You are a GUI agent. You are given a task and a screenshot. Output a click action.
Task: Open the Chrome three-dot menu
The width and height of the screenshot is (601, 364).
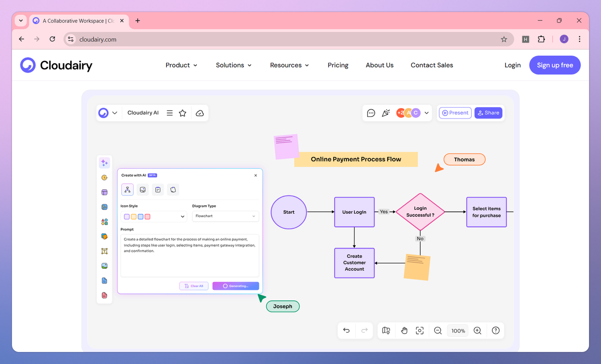coord(579,39)
